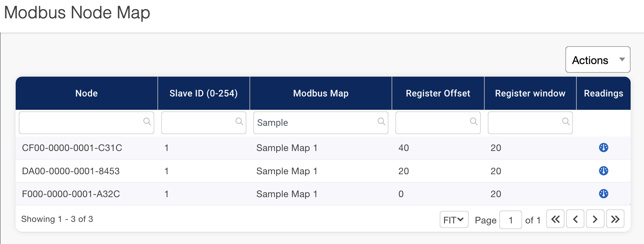Sort by Node column header
644x244 pixels.
(x=86, y=93)
